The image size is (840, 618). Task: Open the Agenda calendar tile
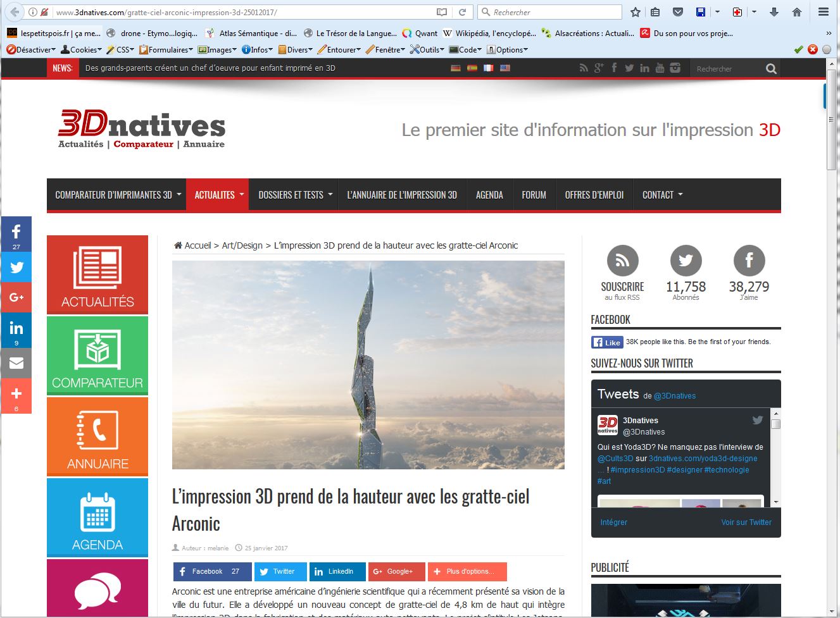(97, 517)
